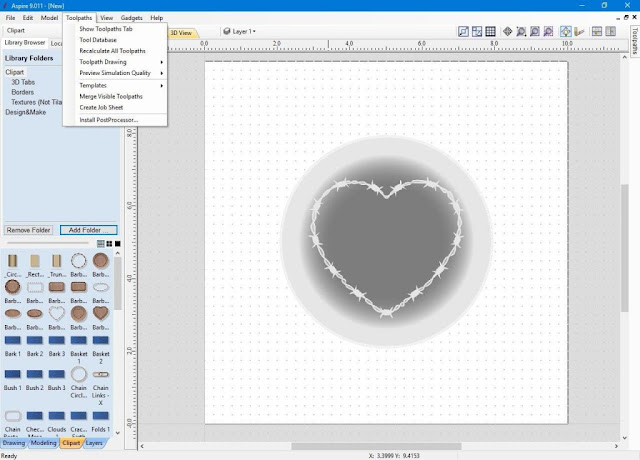Expand the Templates submenu
The width and height of the screenshot is (640, 460).
pos(115,85)
